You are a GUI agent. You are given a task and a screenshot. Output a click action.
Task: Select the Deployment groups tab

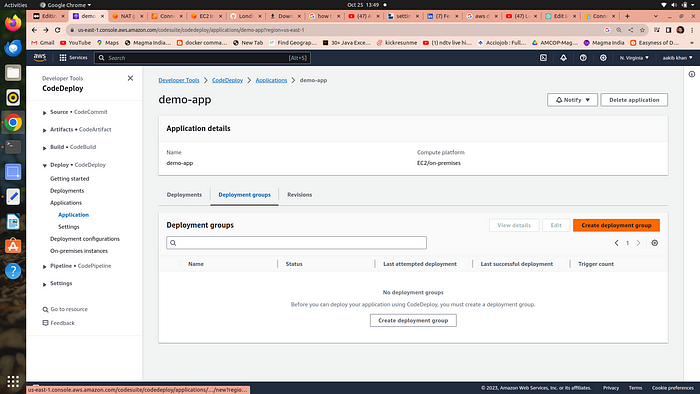tap(244, 195)
